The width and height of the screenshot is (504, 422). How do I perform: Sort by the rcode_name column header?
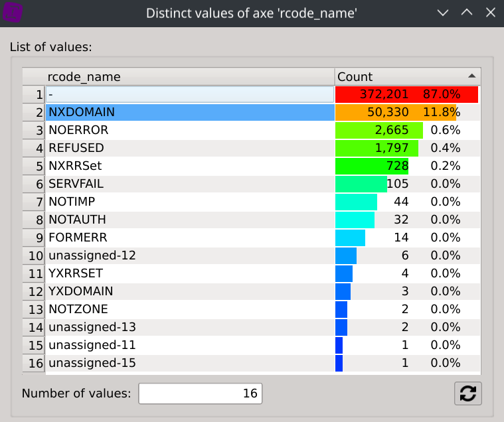coord(189,76)
